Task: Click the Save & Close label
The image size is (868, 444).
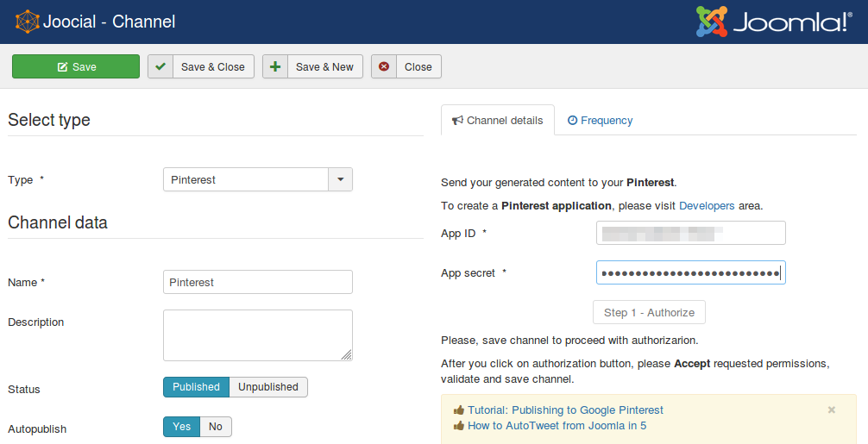Action: [x=212, y=67]
